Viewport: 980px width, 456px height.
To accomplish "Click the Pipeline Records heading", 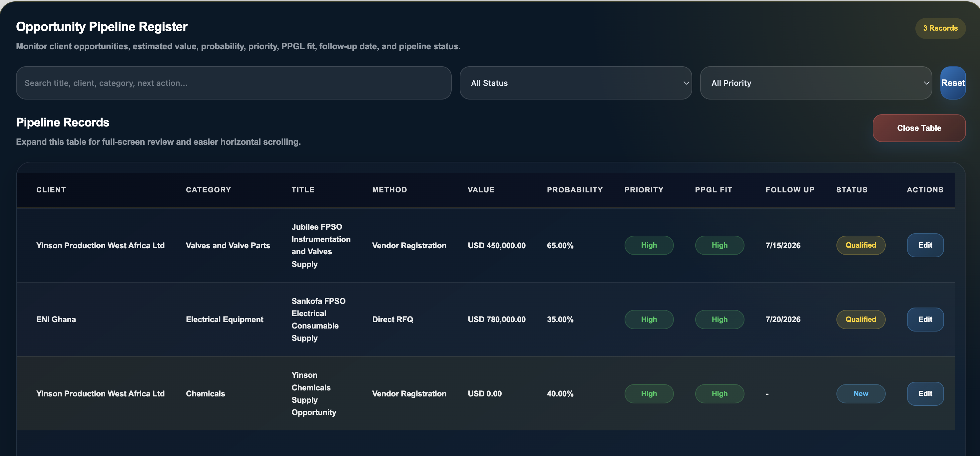I will tap(63, 122).
